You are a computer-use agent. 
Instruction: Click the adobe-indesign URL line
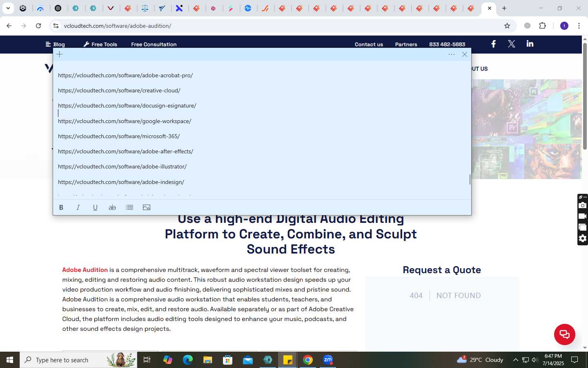pos(121,182)
